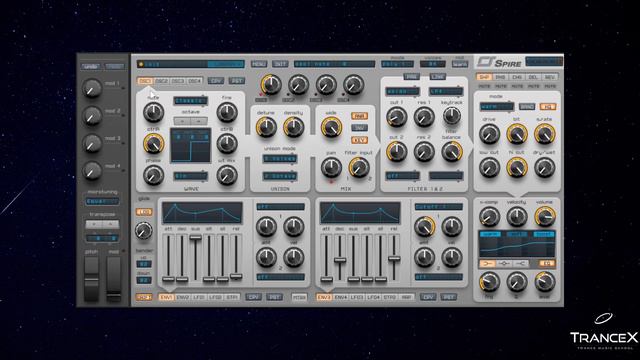640x360 pixels.
Task: Open the oscillator mode dropdown above octave
Action: [191, 100]
